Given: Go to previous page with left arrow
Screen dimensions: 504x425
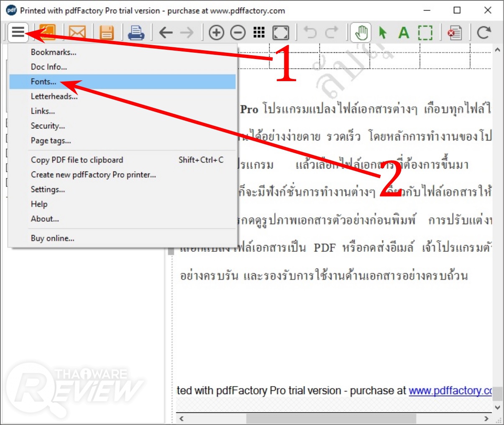Looking at the screenshot, I should pyautogui.click(x=166, y=32).
